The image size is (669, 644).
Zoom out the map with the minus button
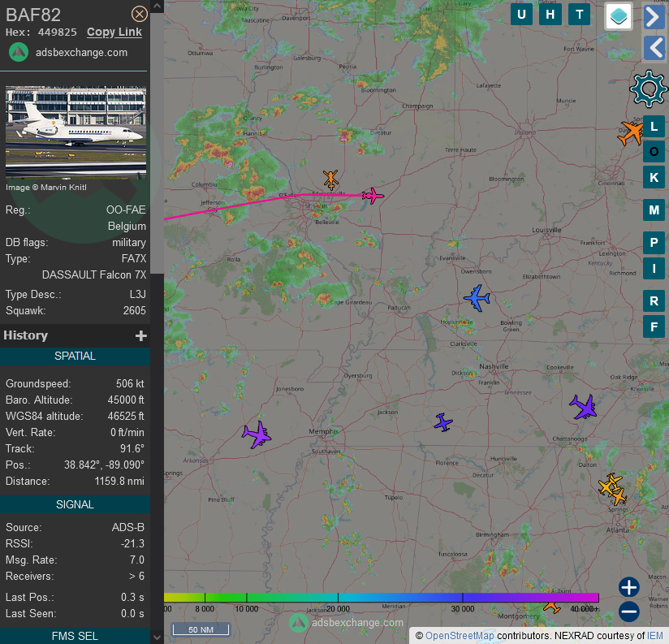click(x=629, y=612)
